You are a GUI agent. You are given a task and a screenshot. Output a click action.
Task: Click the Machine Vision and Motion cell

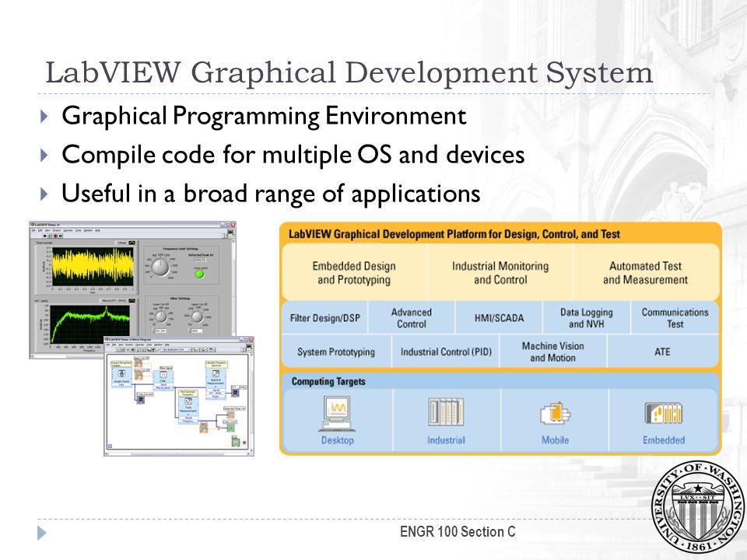point(553,352)
